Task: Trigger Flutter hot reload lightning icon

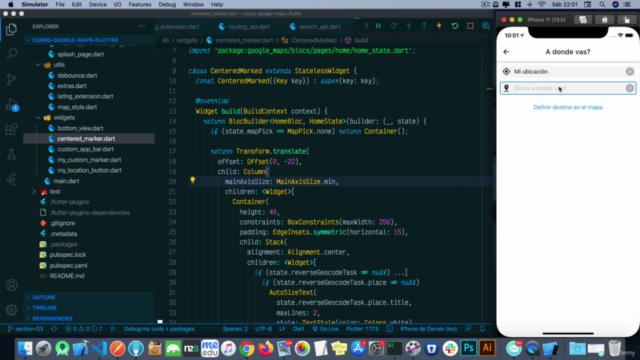Action: click(439, 26)
